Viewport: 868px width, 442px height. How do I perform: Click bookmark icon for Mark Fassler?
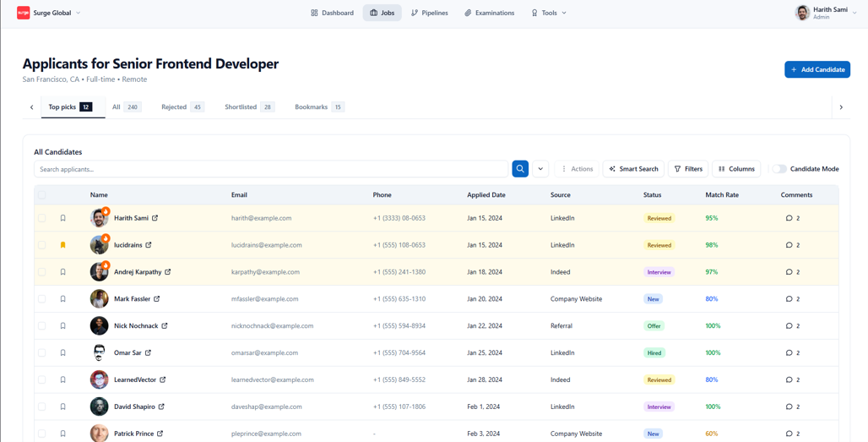[x=62, y=299]
